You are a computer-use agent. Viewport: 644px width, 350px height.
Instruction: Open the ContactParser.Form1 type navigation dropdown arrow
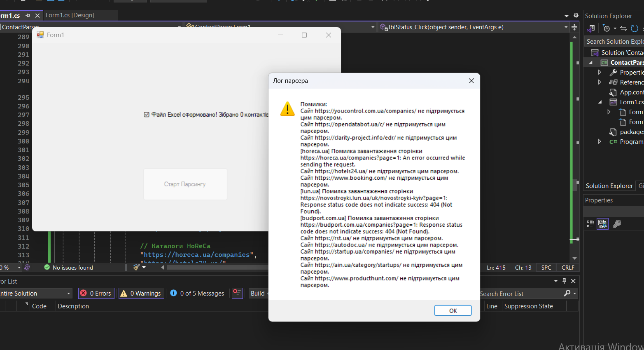click(373, 27)
